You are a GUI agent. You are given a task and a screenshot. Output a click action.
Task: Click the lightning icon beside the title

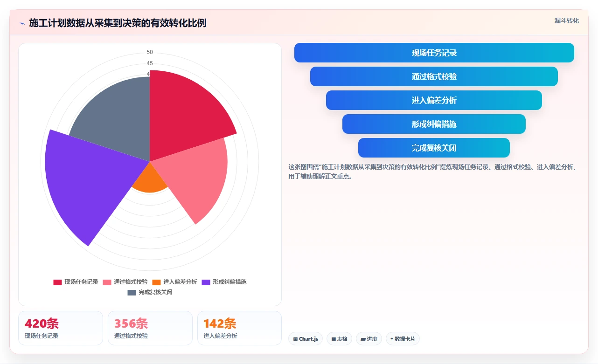22,23
